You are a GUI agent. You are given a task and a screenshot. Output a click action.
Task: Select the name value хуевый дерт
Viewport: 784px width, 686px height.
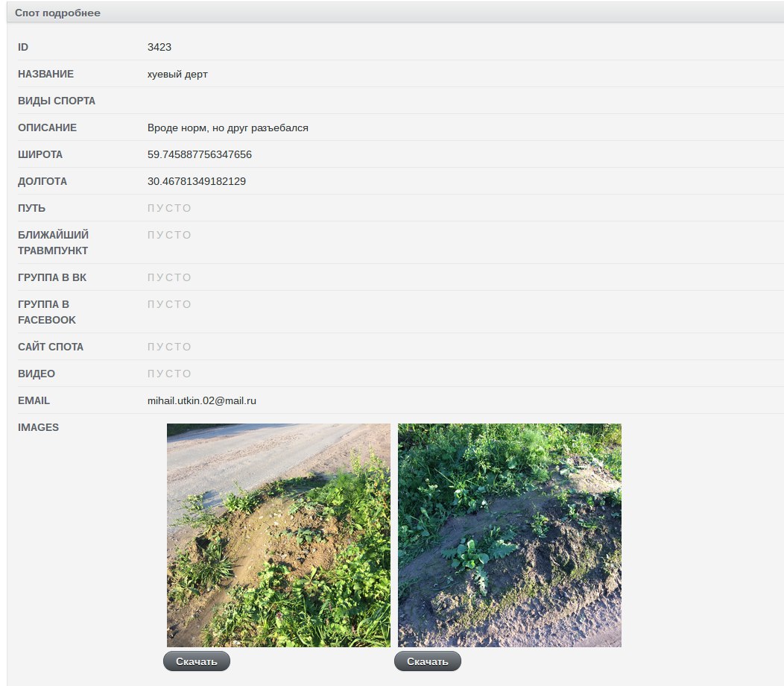tap(177, 74)
